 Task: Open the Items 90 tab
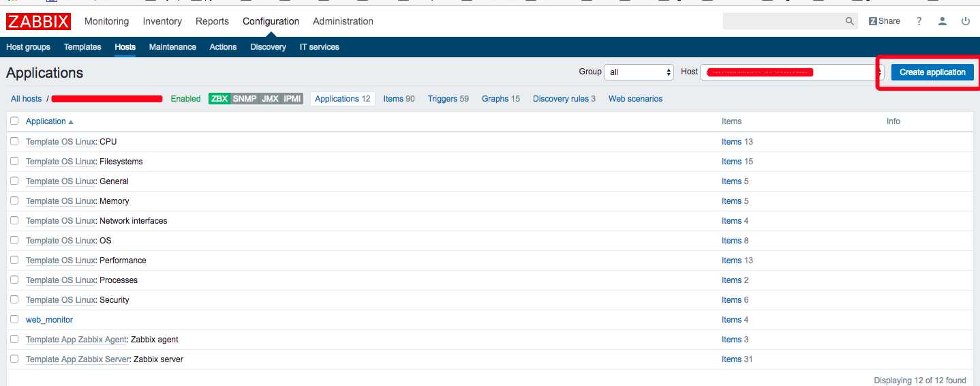coord(399,99)
